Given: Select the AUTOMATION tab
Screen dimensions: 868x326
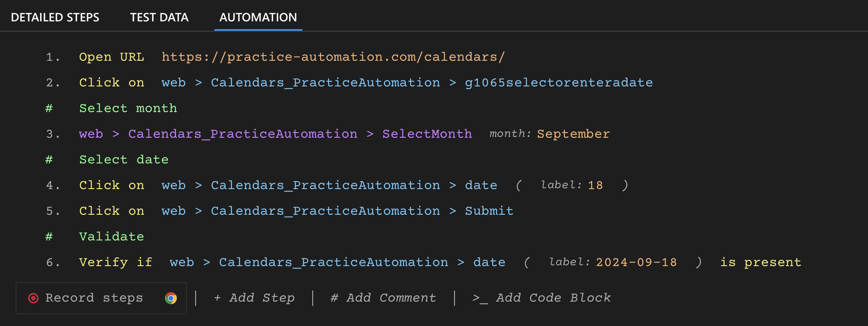Looking at the screenshot, I should click(x=258, y=17).
